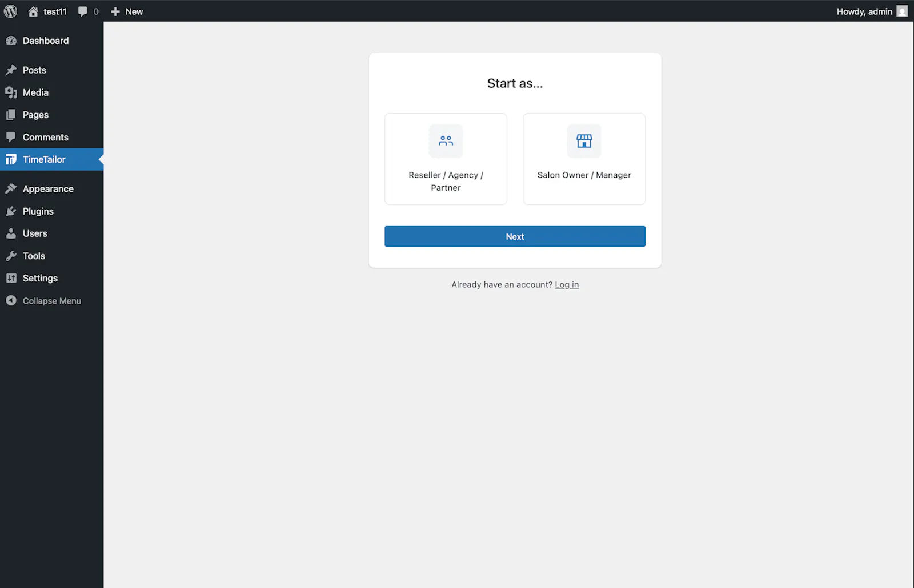Open the TimeTailor menu item
Viewport: 914px width, 588px height.
(51, 159)
